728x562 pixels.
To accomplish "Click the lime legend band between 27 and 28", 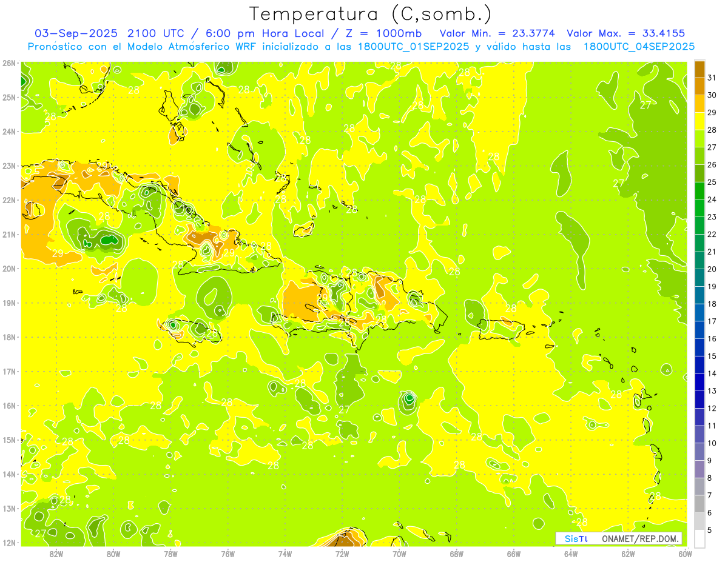I will (699, 138).
